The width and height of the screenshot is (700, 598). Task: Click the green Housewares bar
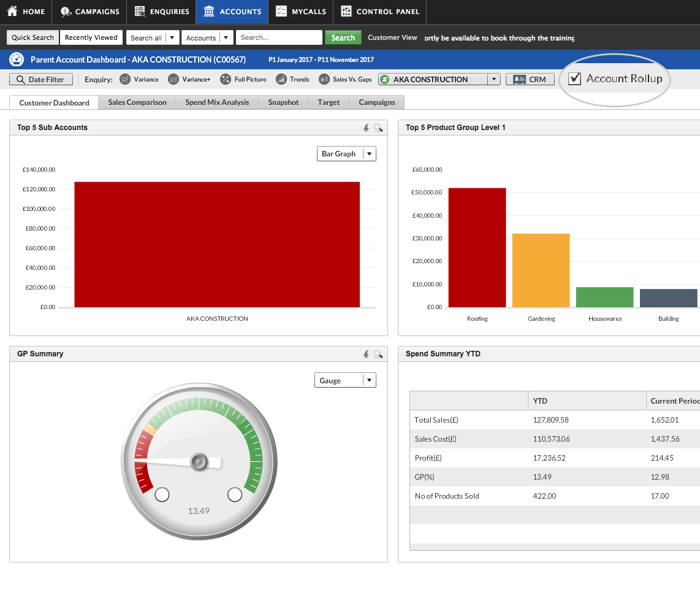tap(604, 297)
